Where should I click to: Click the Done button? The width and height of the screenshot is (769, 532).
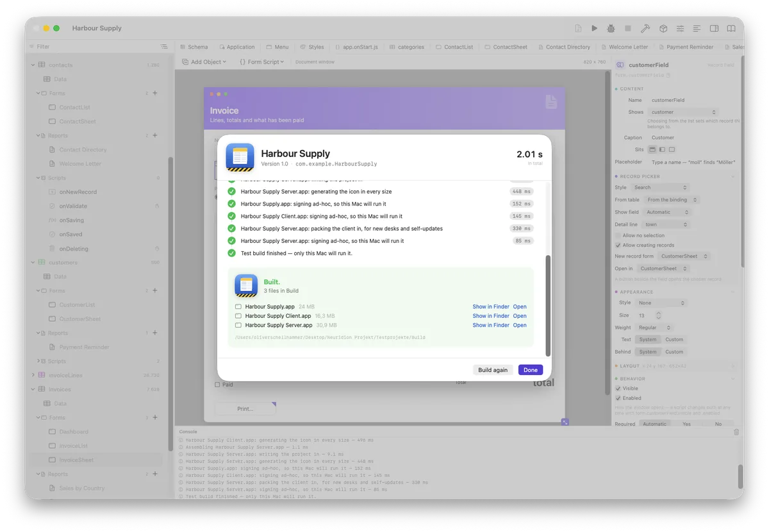pos(531,370)
